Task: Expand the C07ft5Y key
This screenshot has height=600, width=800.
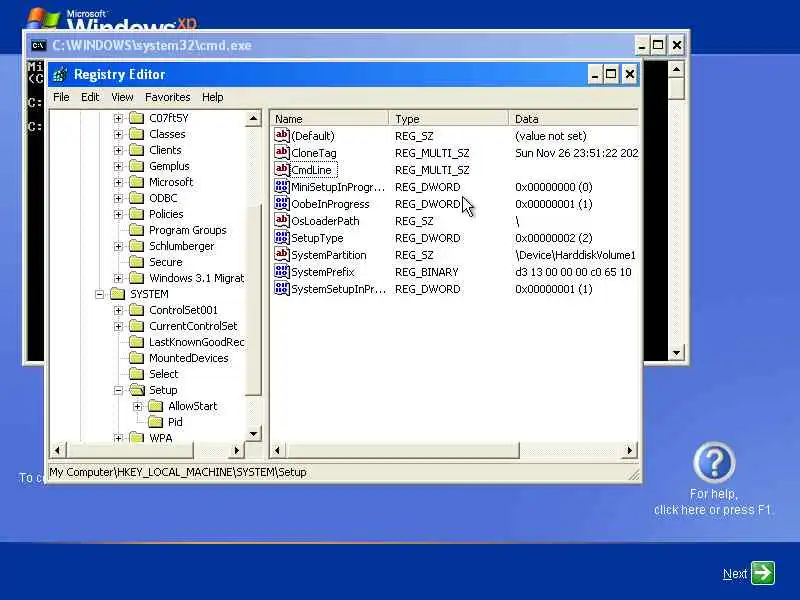Action: click(x=118, y=118)
